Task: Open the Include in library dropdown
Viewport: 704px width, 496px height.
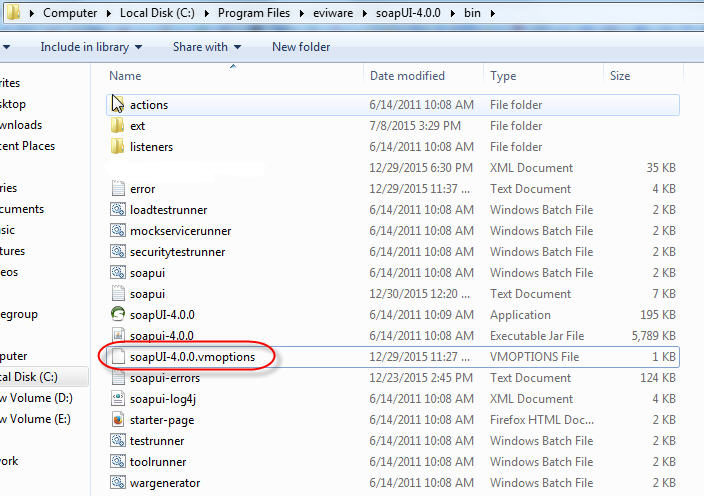Action: tap(91, 47)
